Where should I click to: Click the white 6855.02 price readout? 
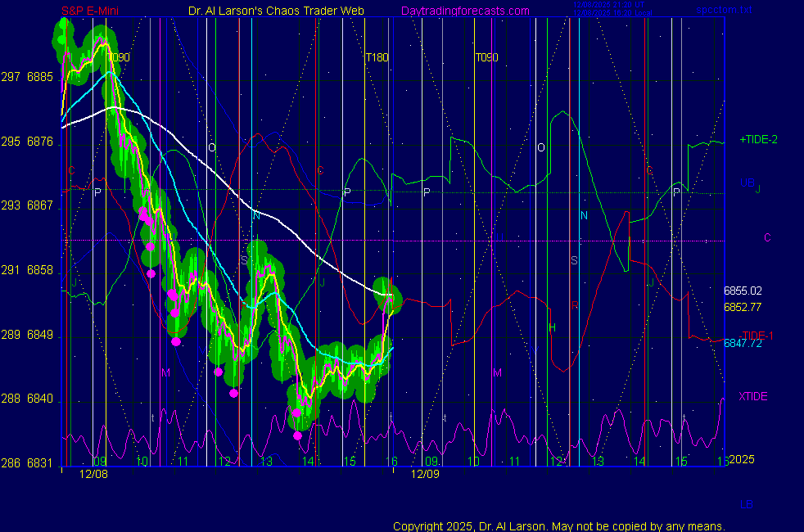pos(743,291)
